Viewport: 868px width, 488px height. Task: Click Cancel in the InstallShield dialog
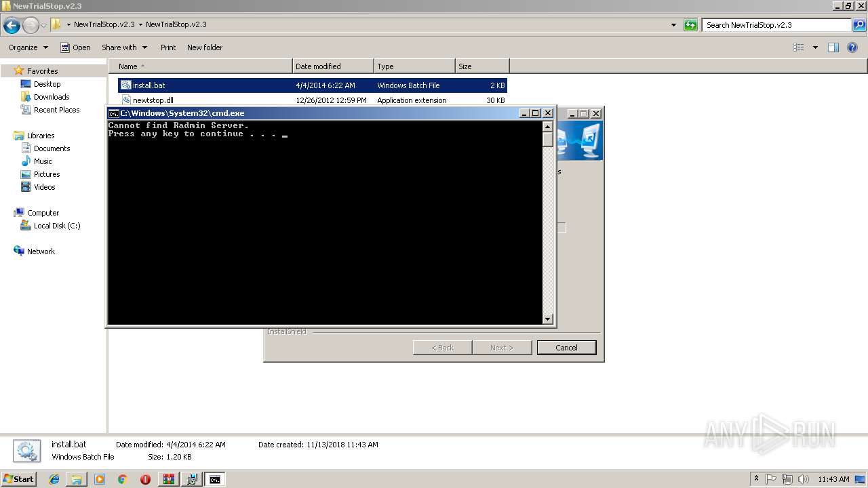click(x=566, y=348)
